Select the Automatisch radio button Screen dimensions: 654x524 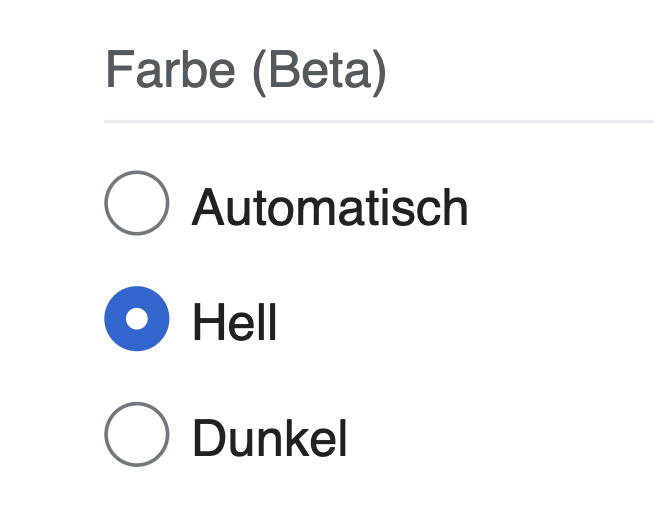136,203
